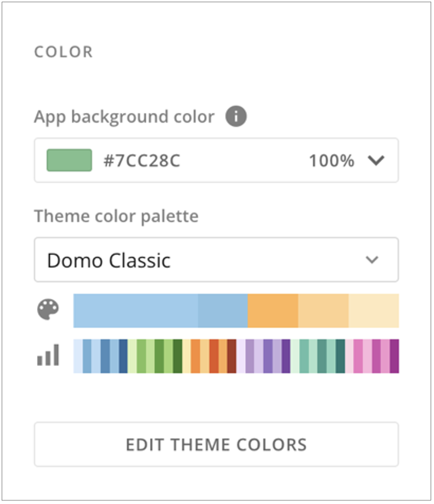Click the COLOR section heading
The width and height of the screenshot is (434, 504).
click(63, 52)
